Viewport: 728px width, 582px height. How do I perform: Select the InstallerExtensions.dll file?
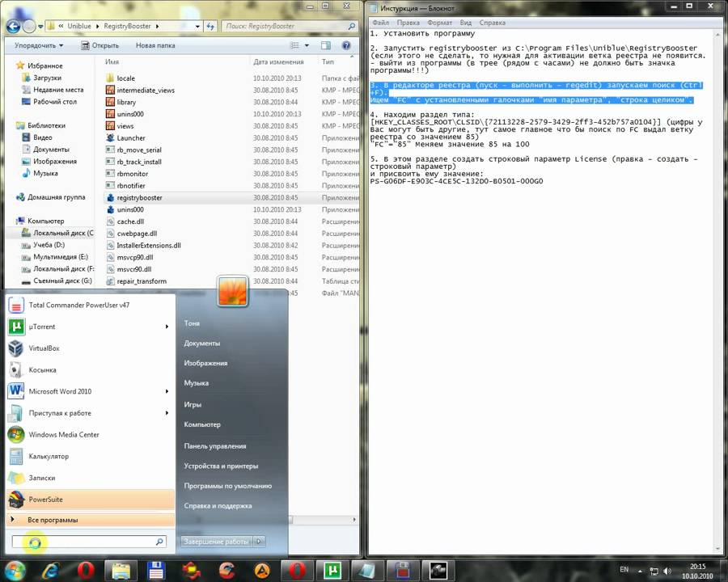coord(149,246)
